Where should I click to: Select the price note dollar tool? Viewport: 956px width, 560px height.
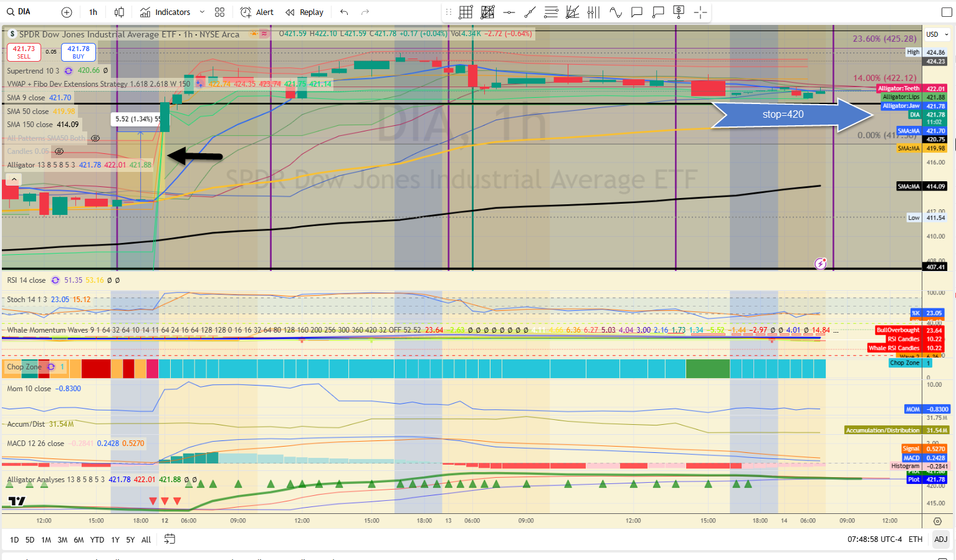(679, 12)
